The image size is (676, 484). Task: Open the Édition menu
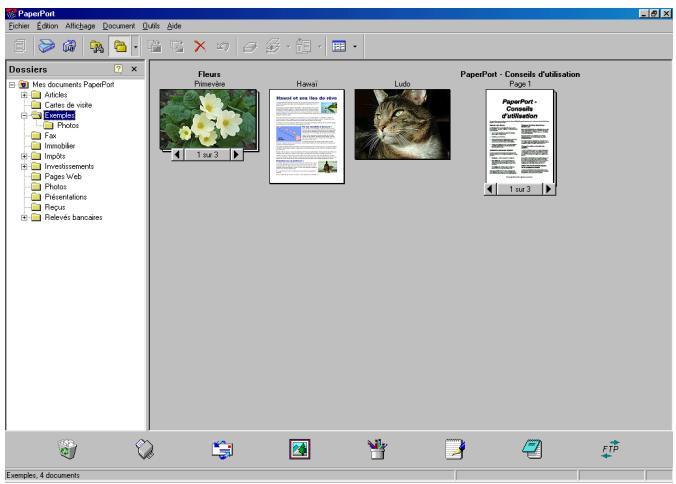(x=47, y=26)
